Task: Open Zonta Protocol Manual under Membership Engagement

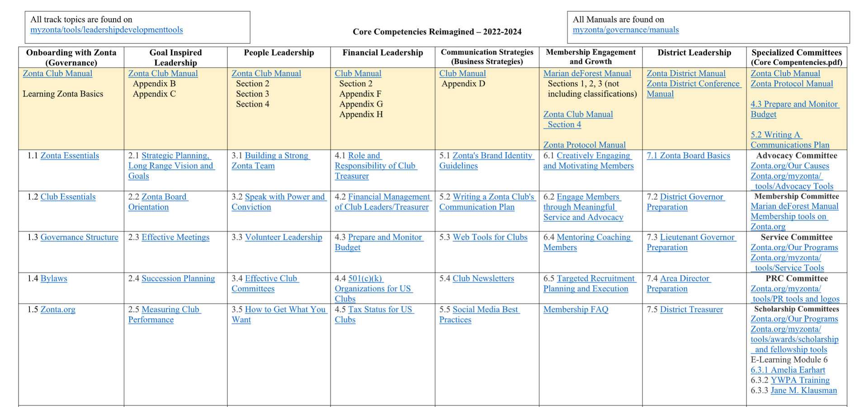Action: pos(585,145)
